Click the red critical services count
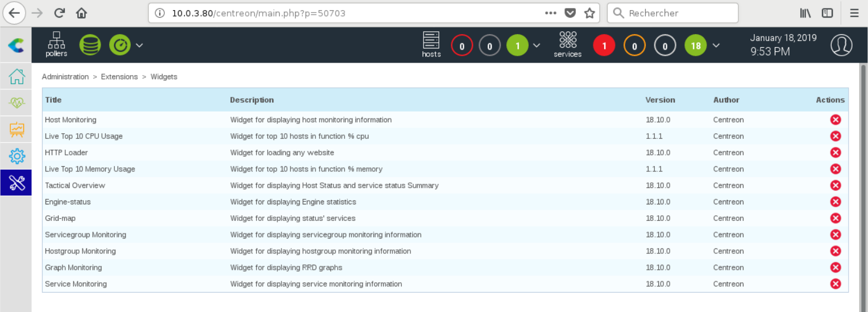This screenshot has width=868, height=312. pos(604,46)
